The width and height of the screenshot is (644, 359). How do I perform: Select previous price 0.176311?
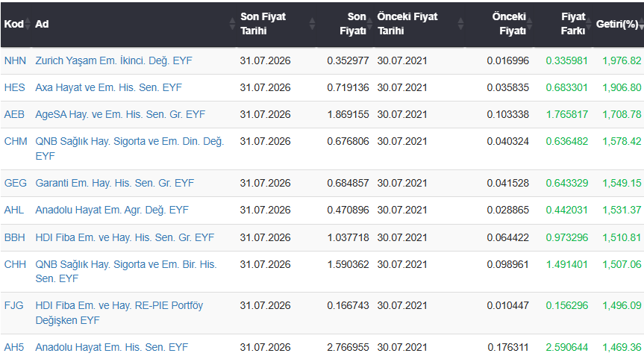[507, 347]
